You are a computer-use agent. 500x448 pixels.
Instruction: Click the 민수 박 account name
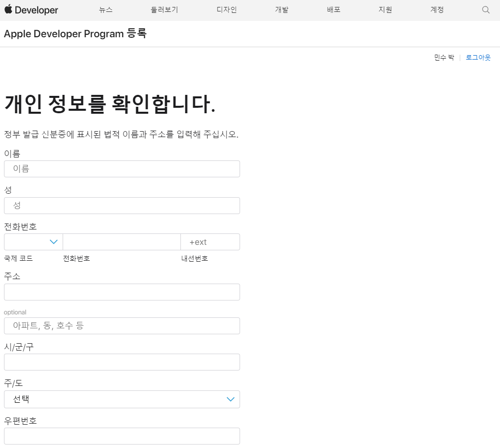444,57
